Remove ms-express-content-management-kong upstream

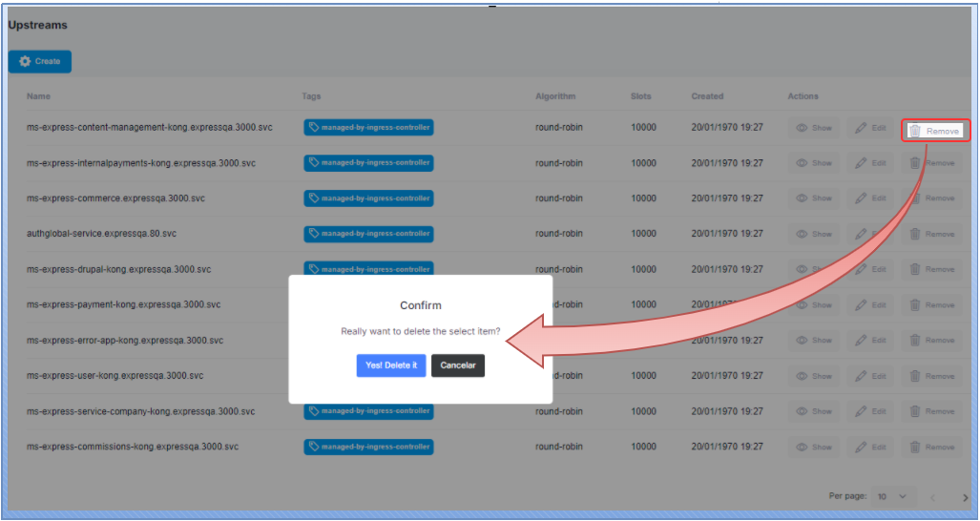933,131
